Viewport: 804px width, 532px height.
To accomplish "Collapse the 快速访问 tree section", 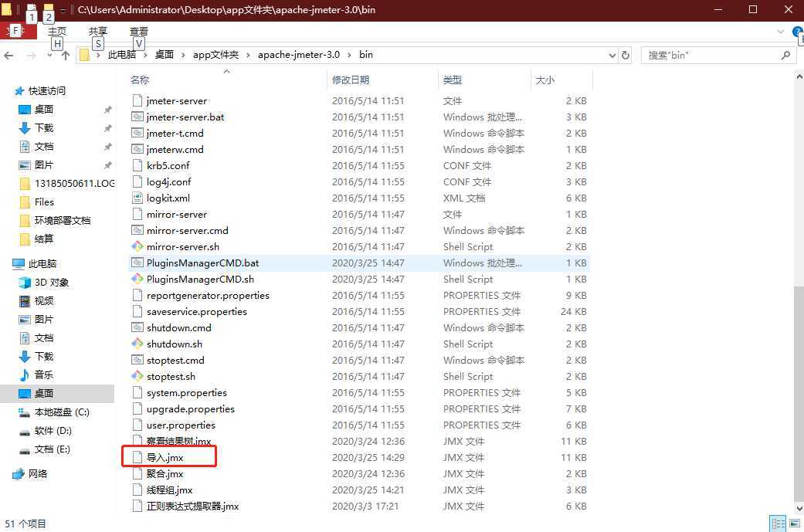I will pyautogui.click(x=7, y=91).
